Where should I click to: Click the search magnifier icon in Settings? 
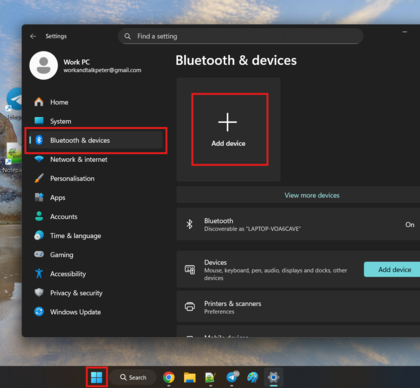click(127, 36)
